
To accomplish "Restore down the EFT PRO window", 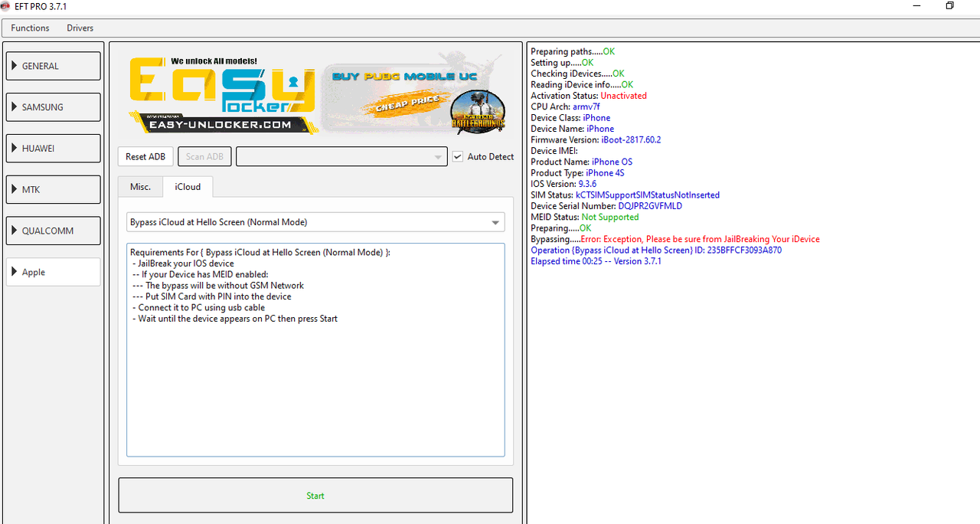I will pos(949,6).
